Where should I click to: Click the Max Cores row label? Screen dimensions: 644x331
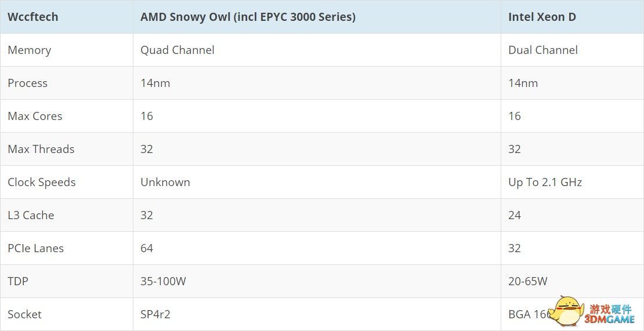[x=35, y=116]
